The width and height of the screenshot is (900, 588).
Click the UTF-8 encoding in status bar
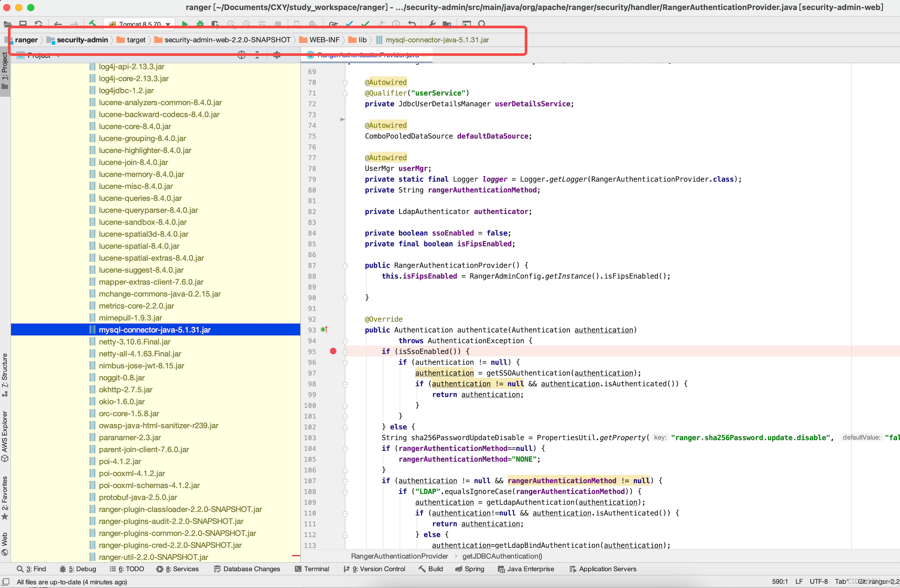(818, 581)
